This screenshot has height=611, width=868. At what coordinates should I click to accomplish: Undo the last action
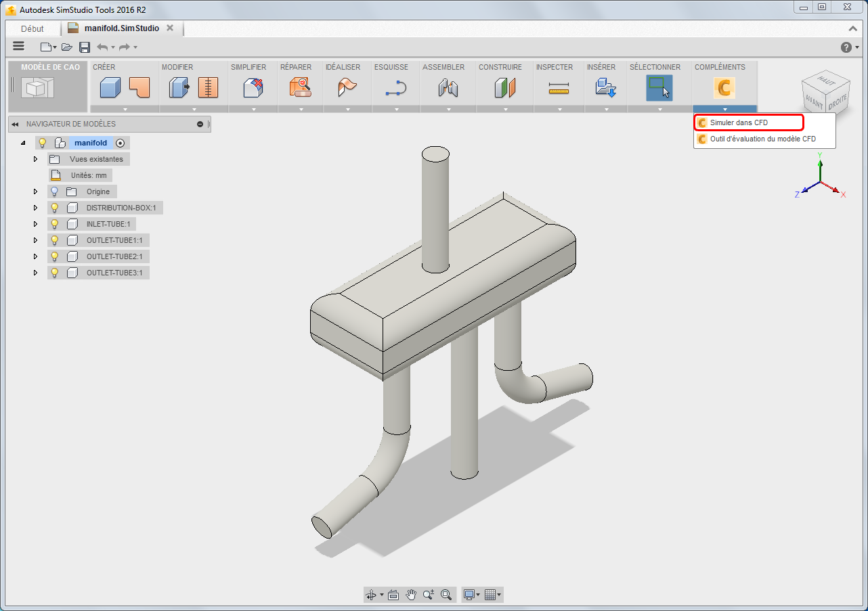click(x=102, y=47)
